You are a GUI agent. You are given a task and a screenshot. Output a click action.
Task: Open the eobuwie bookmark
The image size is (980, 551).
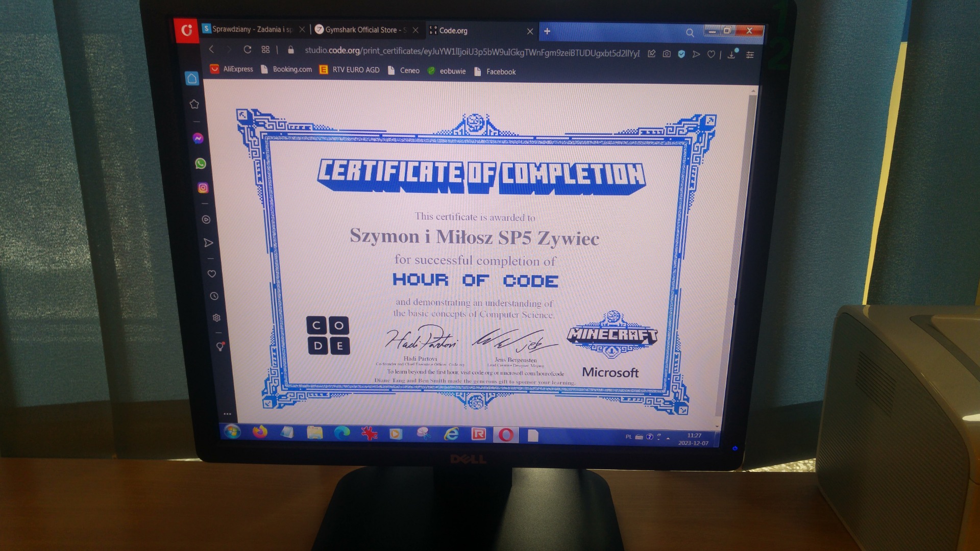[447, 71]
